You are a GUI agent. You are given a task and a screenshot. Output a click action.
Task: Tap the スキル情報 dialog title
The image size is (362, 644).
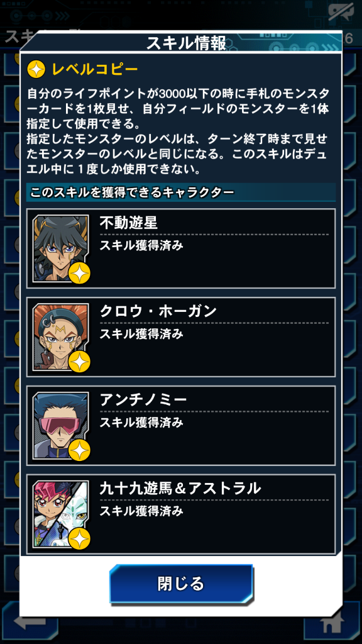point(186,43)
